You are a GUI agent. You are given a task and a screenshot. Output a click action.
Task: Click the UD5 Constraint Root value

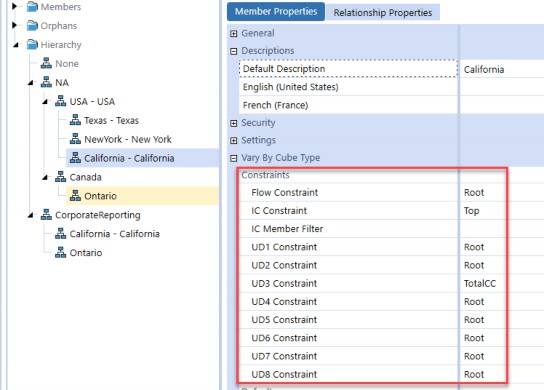[474, 320]
